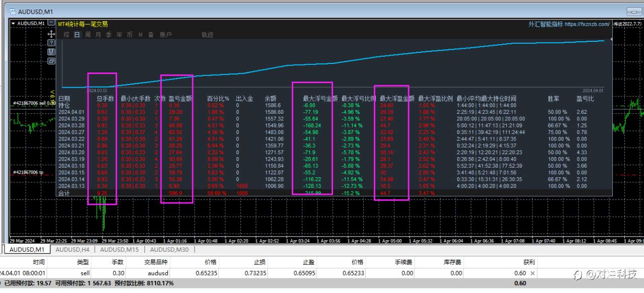The image size is (644, 293).
Task: Select the 2024.04.01 date row
Action: tap(71, 112)
